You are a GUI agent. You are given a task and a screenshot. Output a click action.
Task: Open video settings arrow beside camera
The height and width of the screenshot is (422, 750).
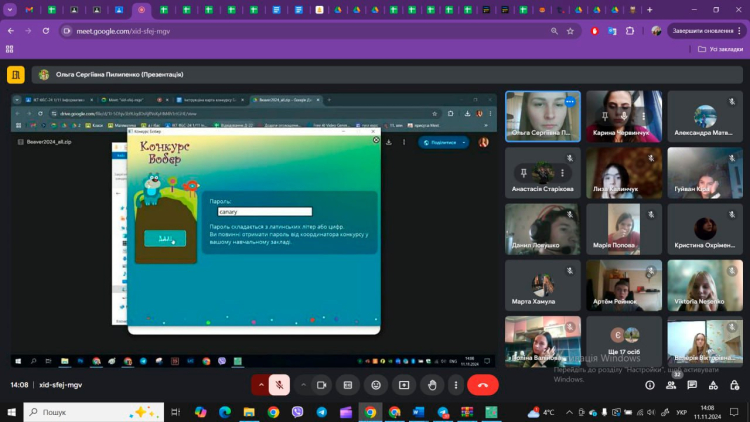click(x=304, y=384)
